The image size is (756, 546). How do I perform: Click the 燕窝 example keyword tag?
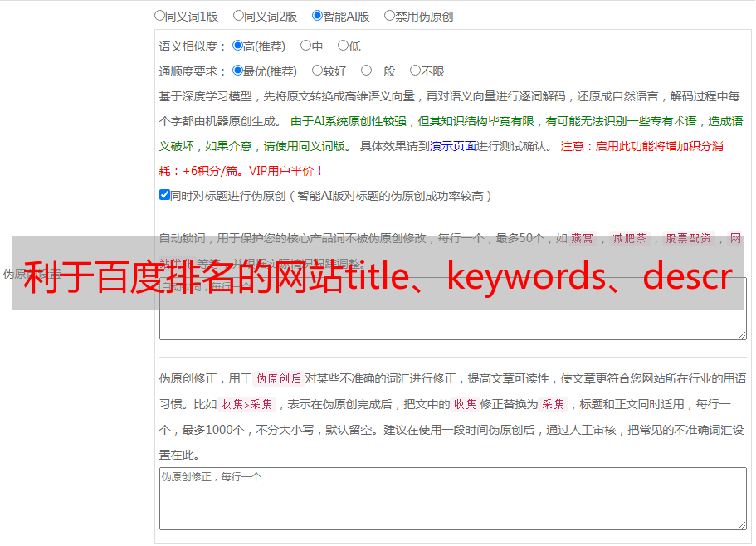[x=582, y=238]
